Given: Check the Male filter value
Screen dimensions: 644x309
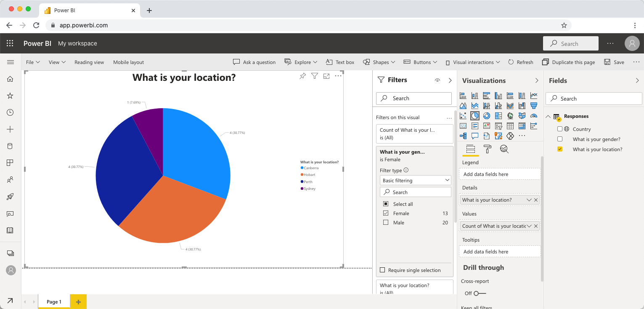Looking at the screenshot, I should 385,222.
